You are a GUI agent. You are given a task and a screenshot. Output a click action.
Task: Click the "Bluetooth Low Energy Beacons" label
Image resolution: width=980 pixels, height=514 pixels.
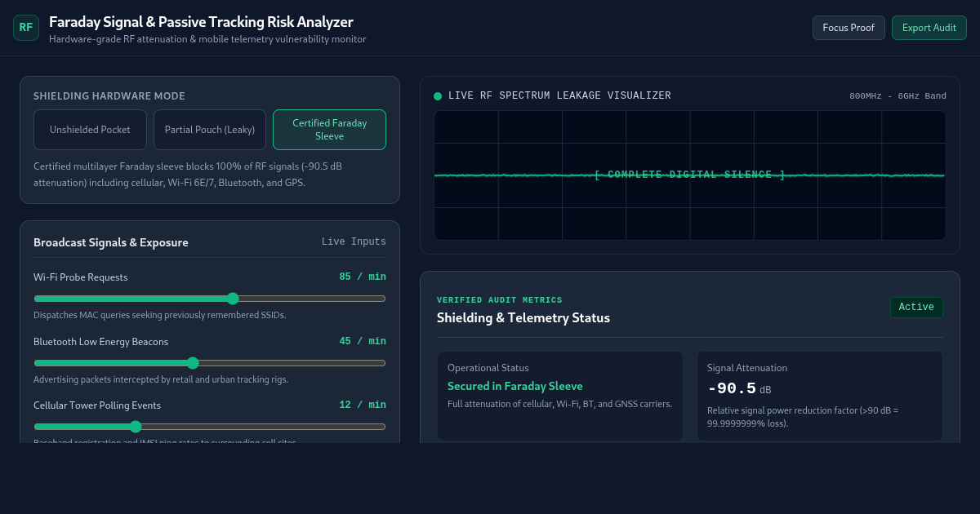click(101, 342)
